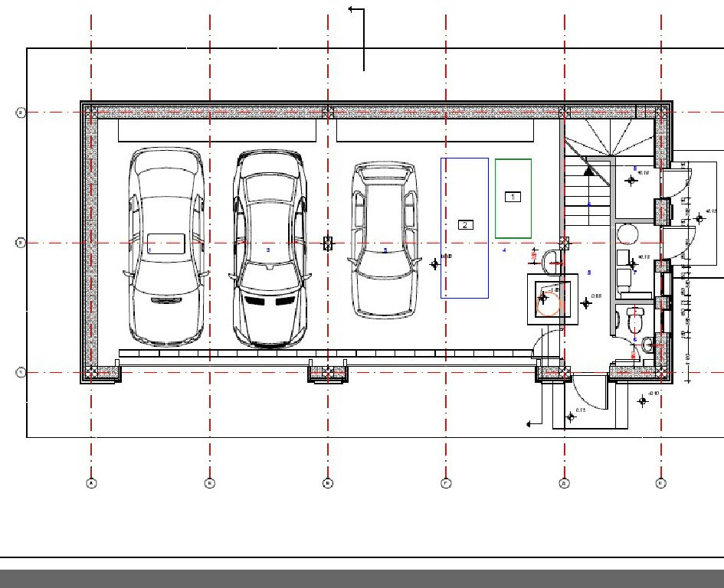The image size is (724, 588).
Task: Click the toilet fixture in the bathroom
Action: pos(634,320)
